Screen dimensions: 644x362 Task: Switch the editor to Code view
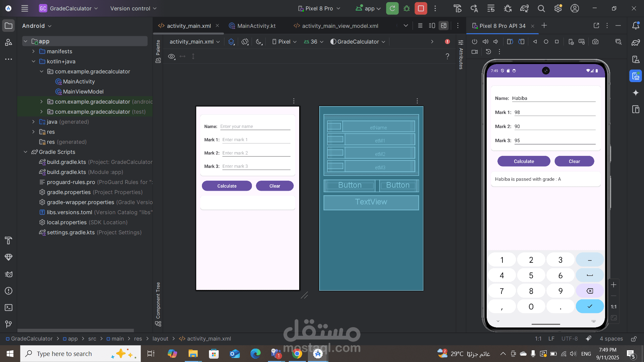pyautogui.click(x=420, y=25)
